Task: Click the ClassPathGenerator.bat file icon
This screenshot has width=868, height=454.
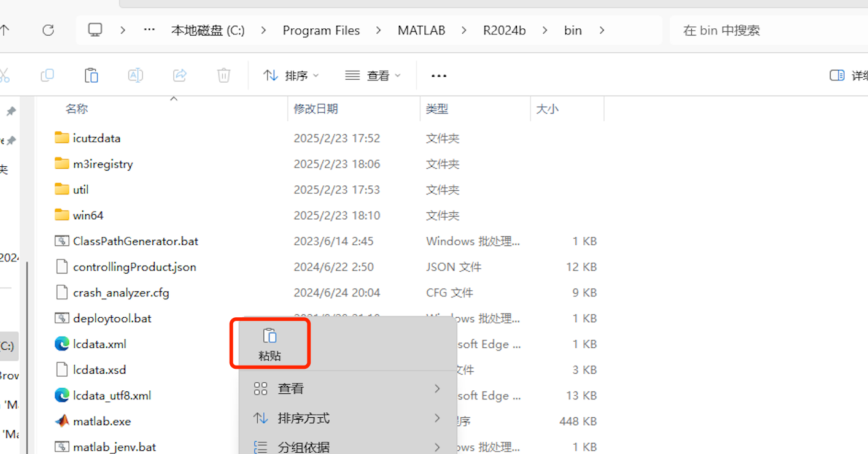Action: pos(61,241)
